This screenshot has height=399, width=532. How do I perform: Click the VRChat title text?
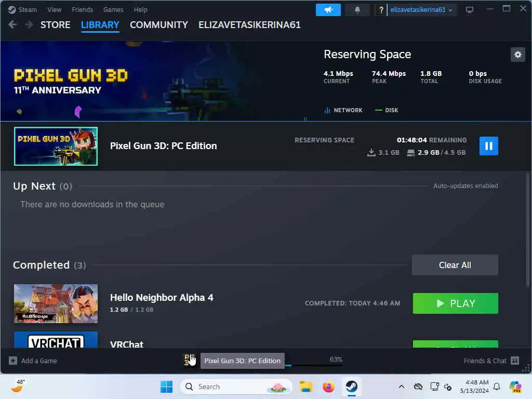coord(127,344)
